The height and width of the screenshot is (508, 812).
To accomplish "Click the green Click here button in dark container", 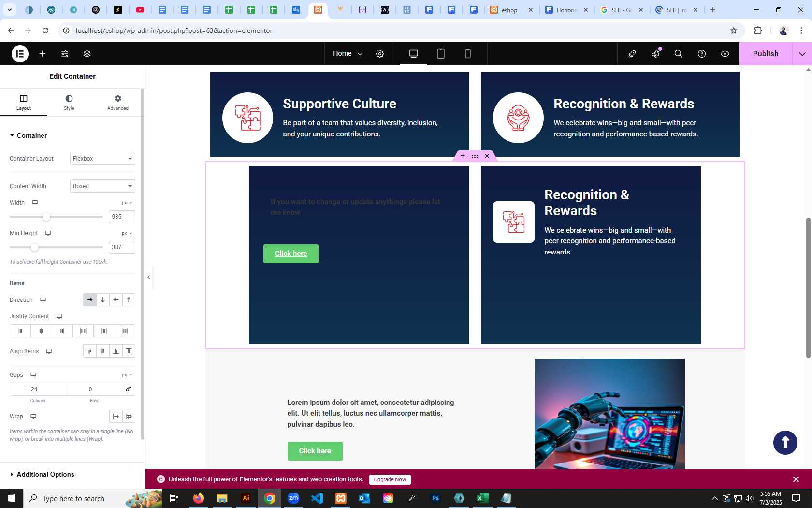I will (x=291, y=254).
